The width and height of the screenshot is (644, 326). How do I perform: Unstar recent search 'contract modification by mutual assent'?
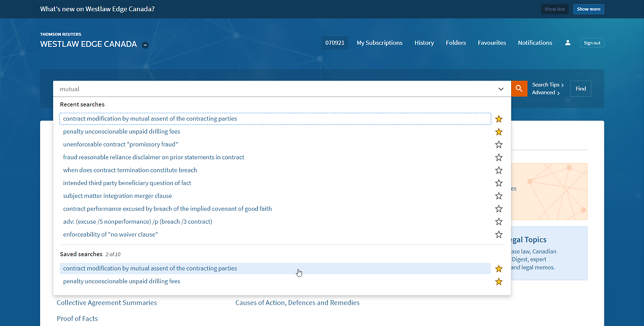pyautogui.click(x=499, y=119)
